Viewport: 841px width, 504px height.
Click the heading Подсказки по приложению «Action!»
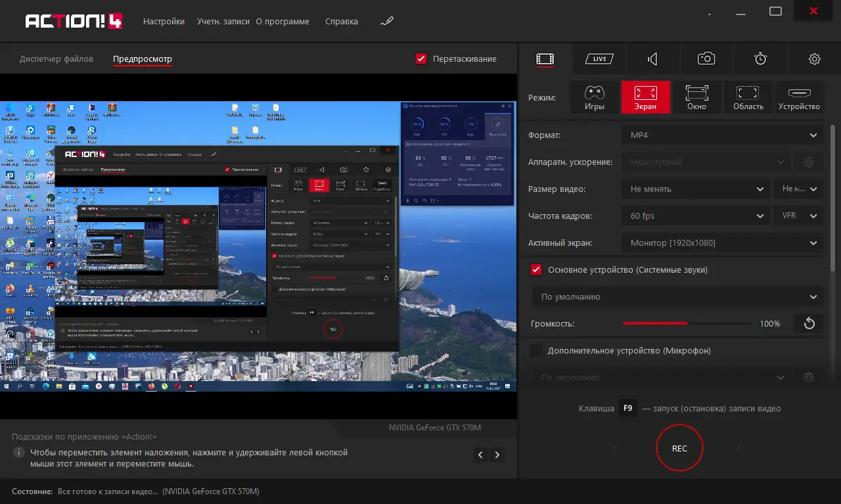[x=85, y=437]
